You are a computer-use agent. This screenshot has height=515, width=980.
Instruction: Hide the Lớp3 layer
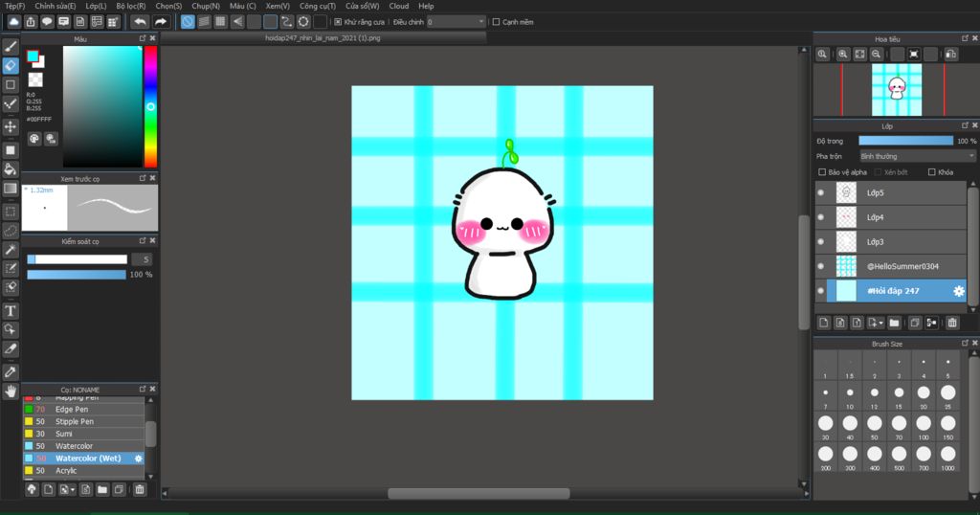pyautogui.click(x=820, y=241)
